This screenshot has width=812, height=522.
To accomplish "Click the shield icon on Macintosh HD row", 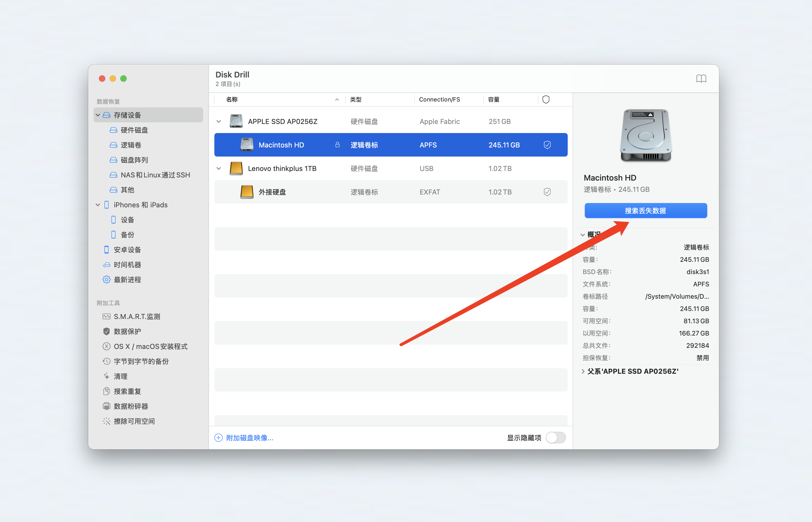I will (x=547, y=145).
